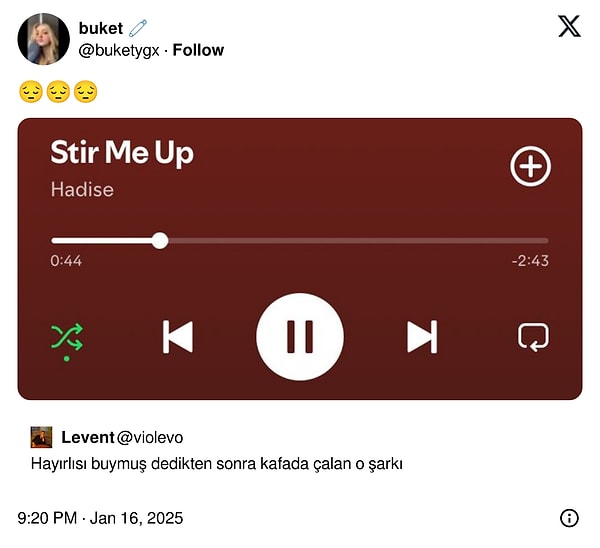Viewport: 600px width, 548px height.
Task: Click the info circle icon
Action: click(569, 518)
